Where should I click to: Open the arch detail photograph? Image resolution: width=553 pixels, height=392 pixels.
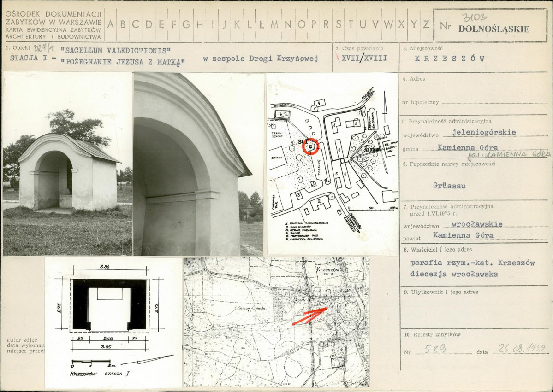coord(199,164)
